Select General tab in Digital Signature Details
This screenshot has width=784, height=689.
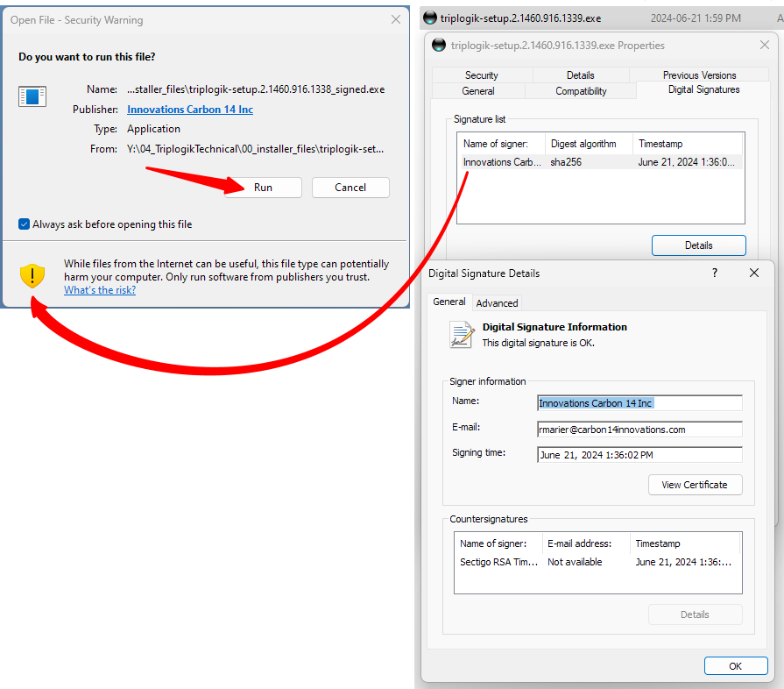point(449,302)
